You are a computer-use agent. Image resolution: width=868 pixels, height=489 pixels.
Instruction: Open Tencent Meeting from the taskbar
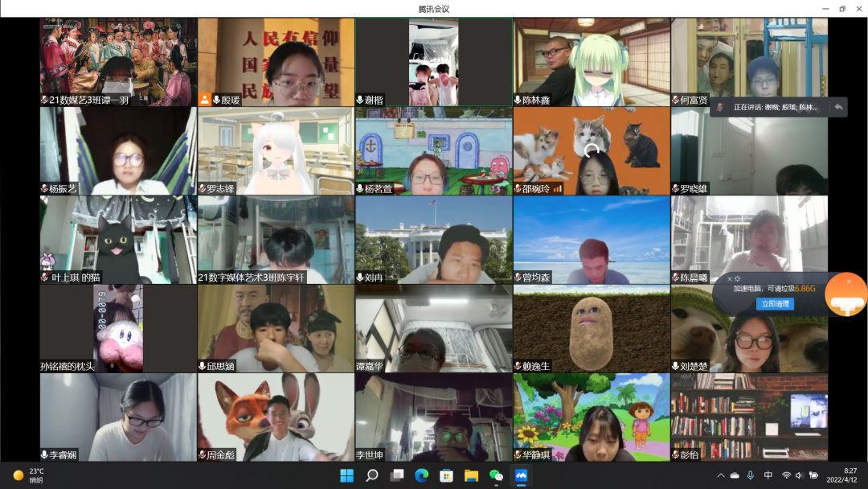[x=521, y=475]
